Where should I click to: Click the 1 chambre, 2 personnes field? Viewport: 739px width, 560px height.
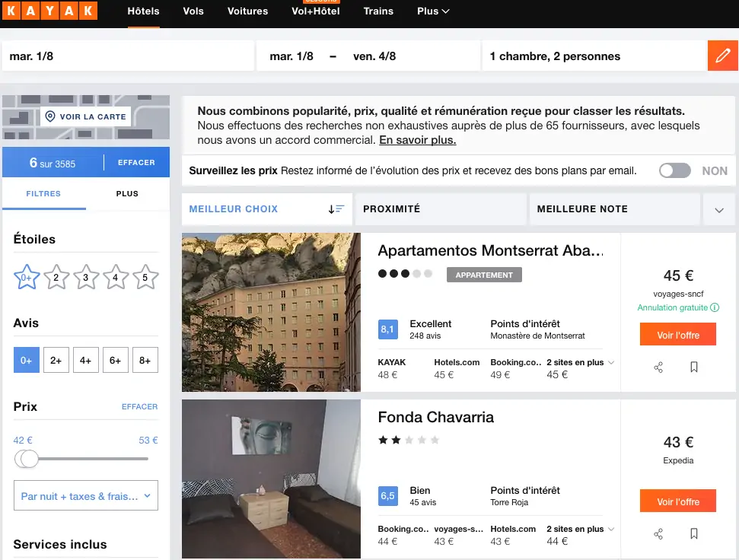pyautogui.click(x=595, y=56)
